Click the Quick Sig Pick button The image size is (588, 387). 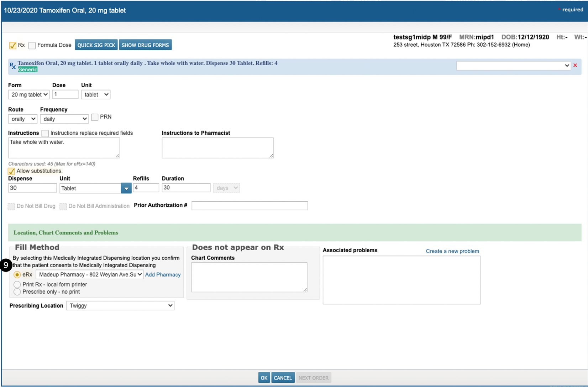(x=96, y=45)
